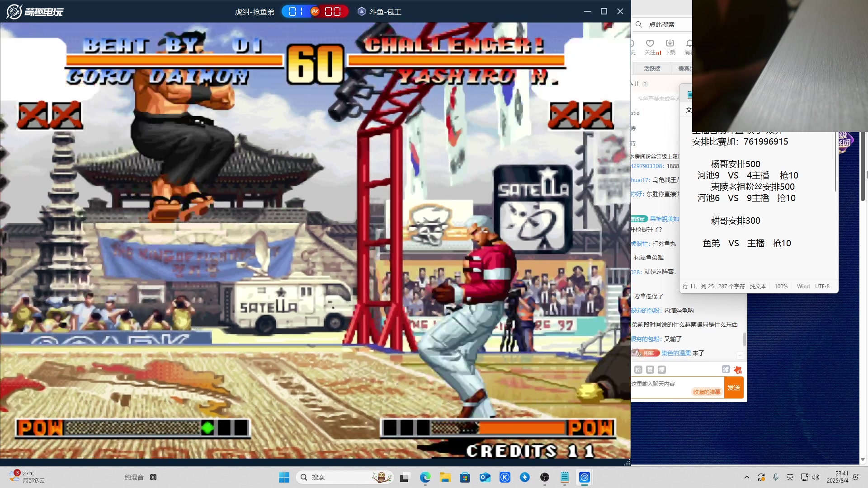
Task: Open the network tray icon
Action: 804,477
